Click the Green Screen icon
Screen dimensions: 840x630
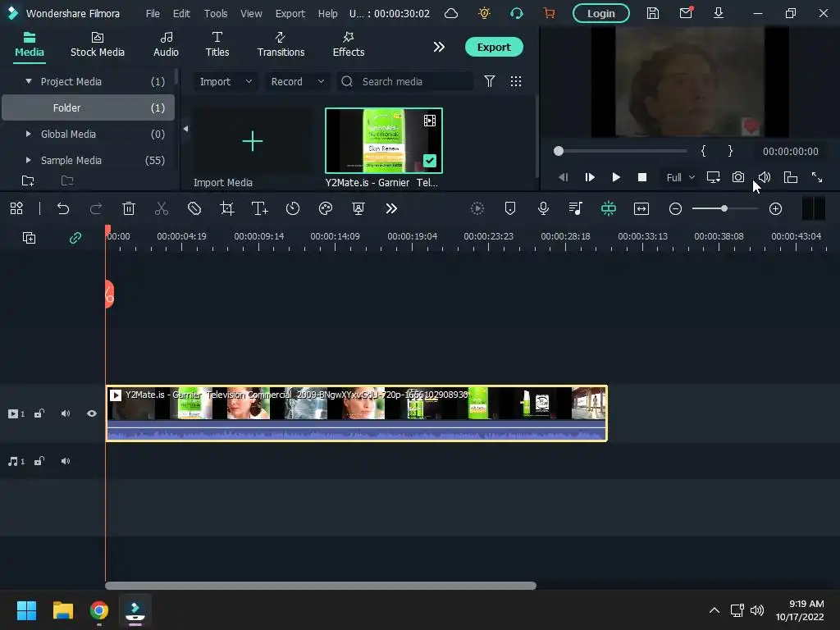[358, 208]
